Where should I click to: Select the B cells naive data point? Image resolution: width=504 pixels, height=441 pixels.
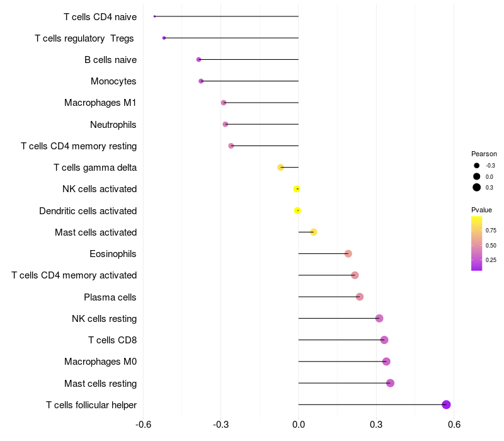pos(198,60)
